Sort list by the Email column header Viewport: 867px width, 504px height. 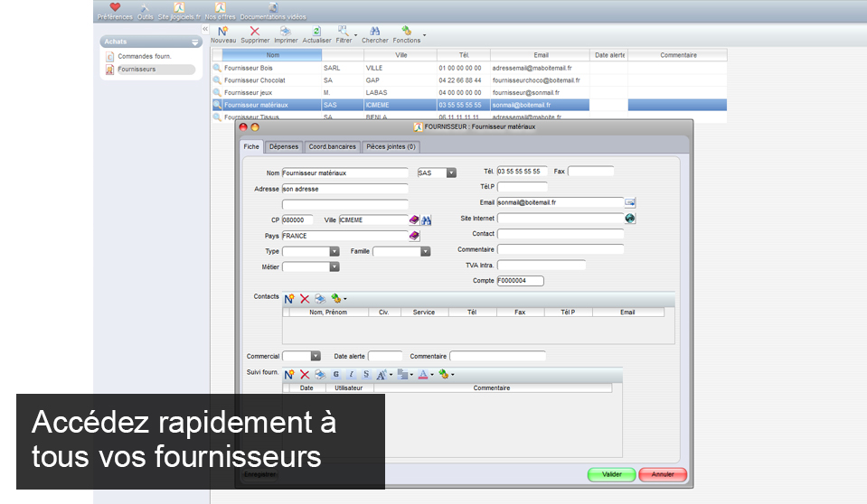tap(541, 55)
